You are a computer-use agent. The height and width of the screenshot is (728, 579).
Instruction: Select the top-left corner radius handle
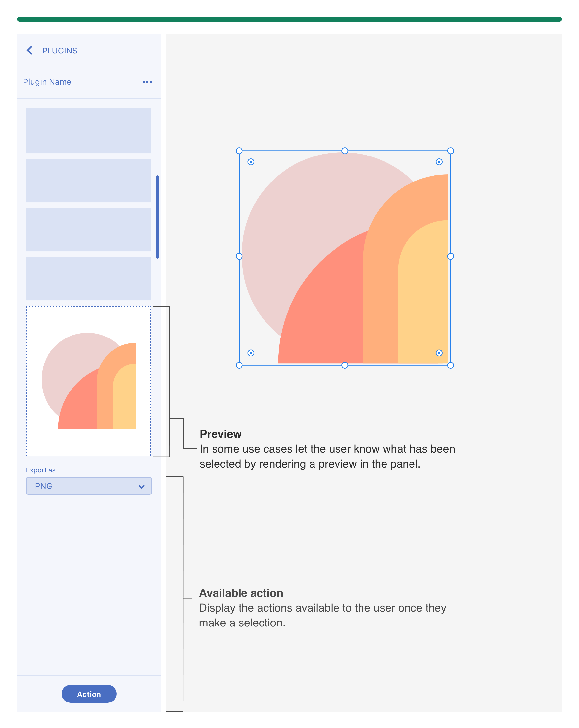(x=251, y=162)
